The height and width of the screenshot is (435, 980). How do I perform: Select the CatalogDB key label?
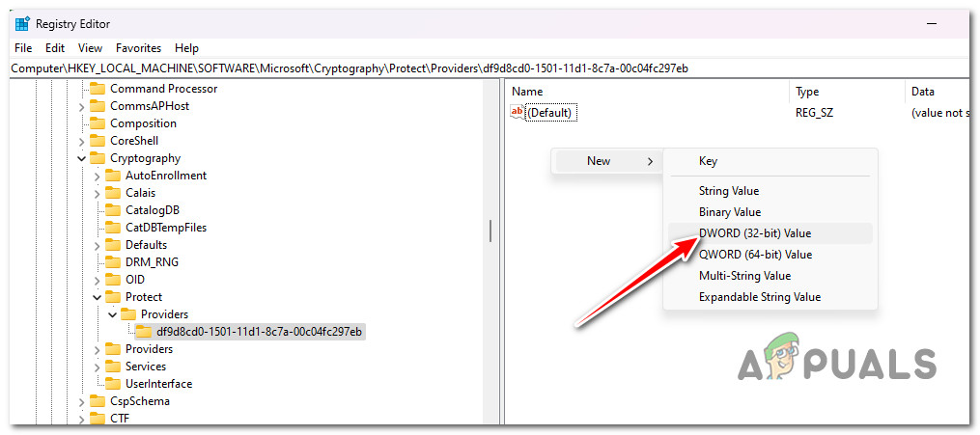(153, 210)
